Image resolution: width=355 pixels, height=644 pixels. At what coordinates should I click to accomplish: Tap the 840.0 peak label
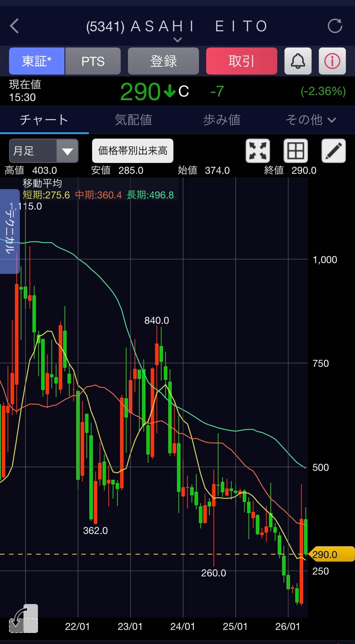pyautogui.click(x=157, y=321)
